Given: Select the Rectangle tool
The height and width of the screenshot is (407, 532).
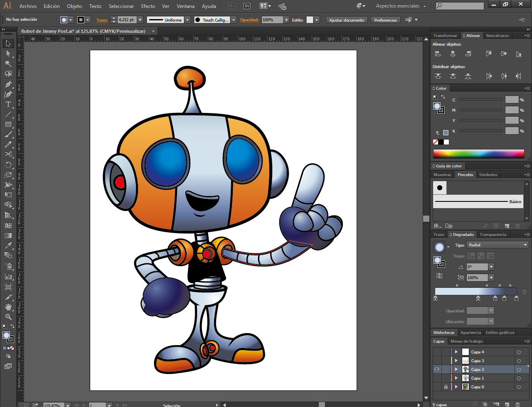Looking at the screenshot, I should 8,124.
